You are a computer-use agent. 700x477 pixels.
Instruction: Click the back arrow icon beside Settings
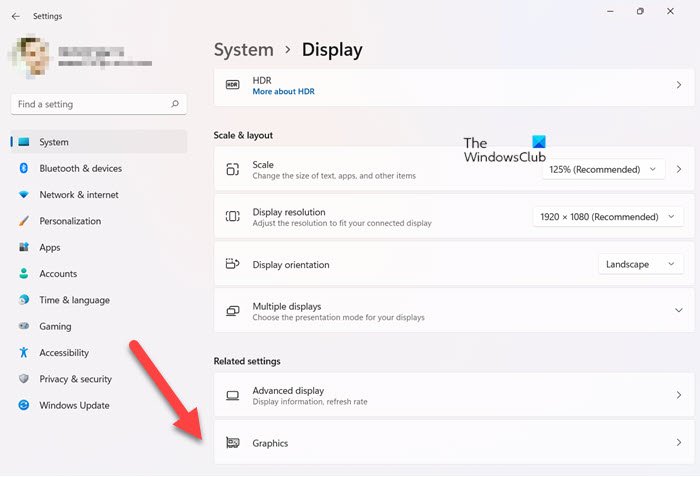(16, 16)
